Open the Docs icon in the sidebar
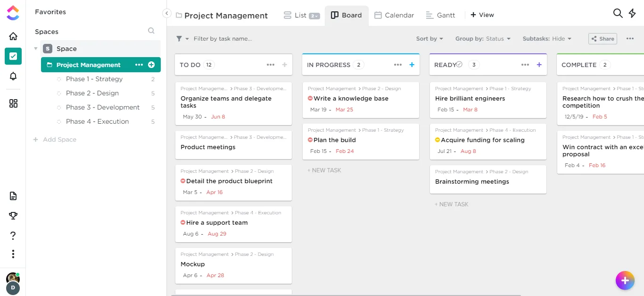Image resolution: width=644 pixels, height=296 pixels. [x=13, y=195]
